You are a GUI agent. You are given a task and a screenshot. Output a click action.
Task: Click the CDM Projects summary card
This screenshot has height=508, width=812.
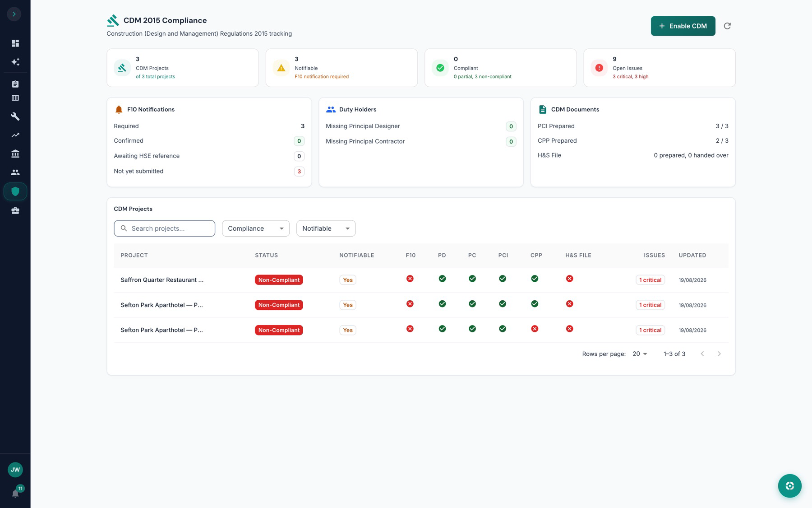click(183, 68)
